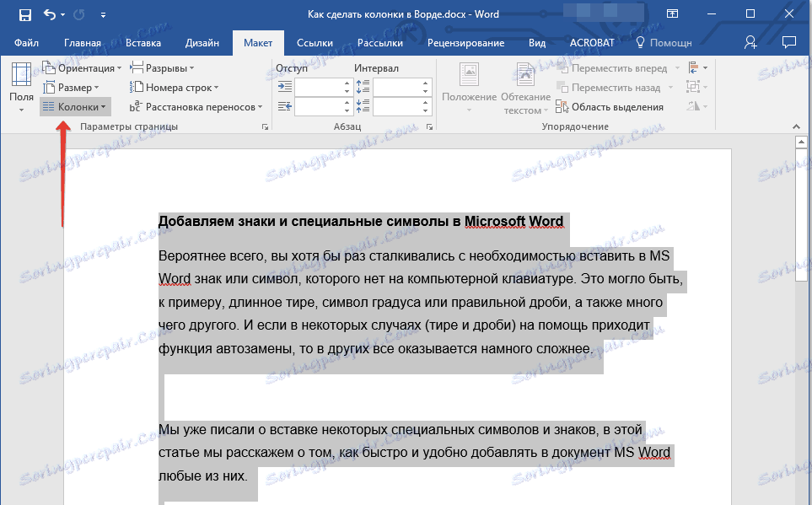812x505 pixels.
Task: Click the Помощник tell me lightbulb search
Action: tap(664, 43)
